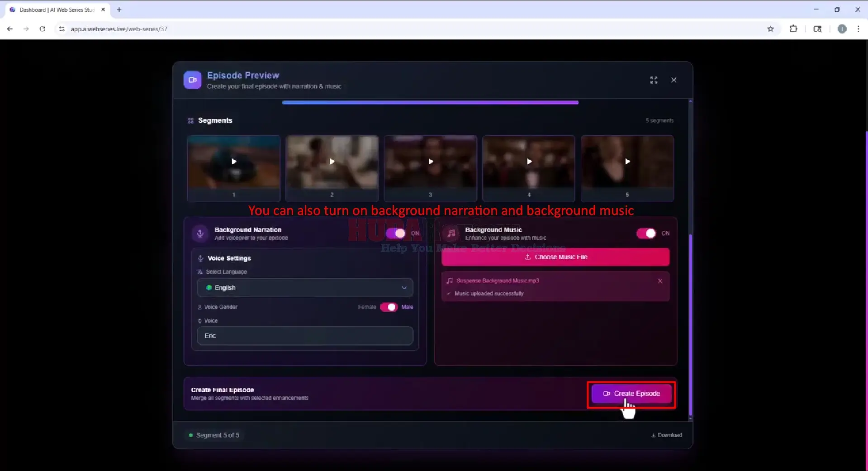The width and height of the screenshot is (868, 471).
Task: Play segment 3 thumbnail
Action: pos(431,162)
